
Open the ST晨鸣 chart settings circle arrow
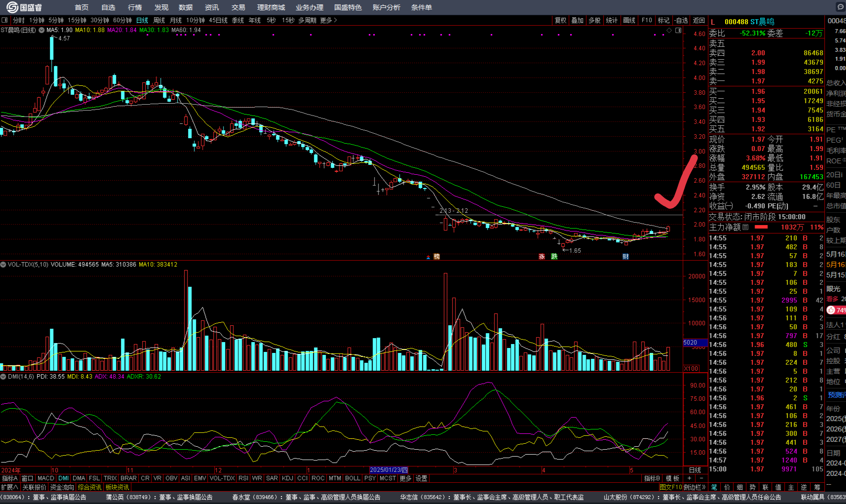pos(41,30)
